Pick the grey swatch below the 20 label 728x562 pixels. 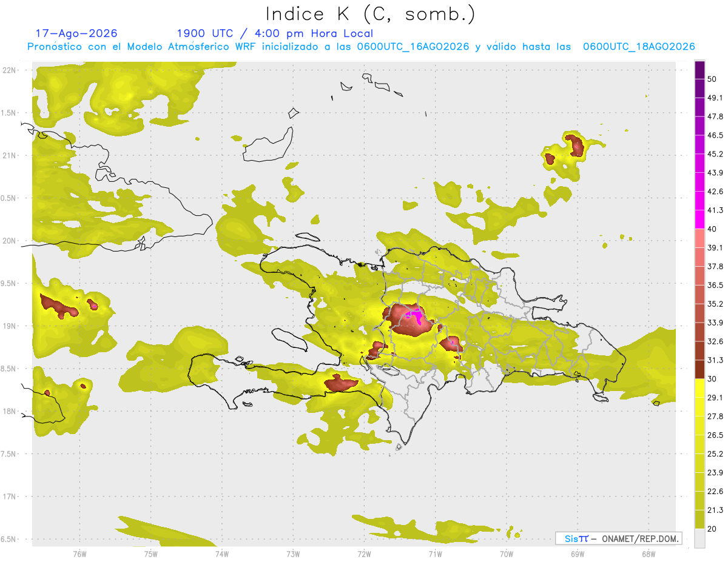coord(699,538)
